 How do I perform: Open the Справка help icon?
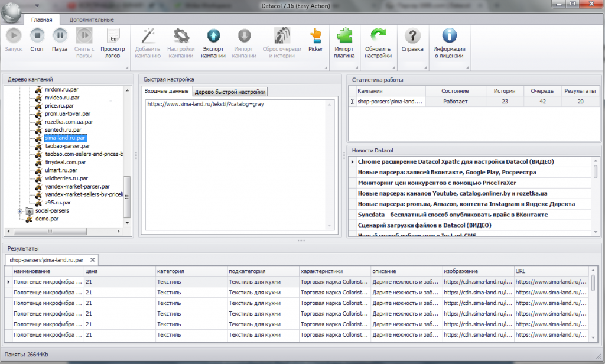(x=412, y=37)
